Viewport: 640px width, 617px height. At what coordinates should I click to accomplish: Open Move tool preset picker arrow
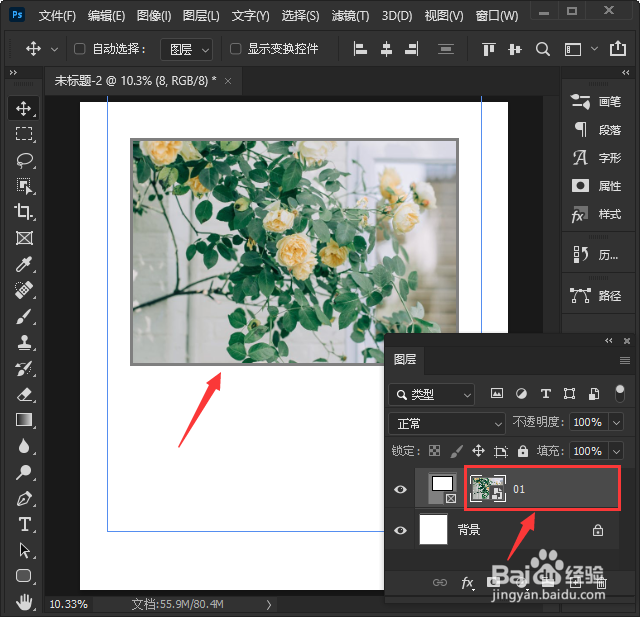point(54,49)
